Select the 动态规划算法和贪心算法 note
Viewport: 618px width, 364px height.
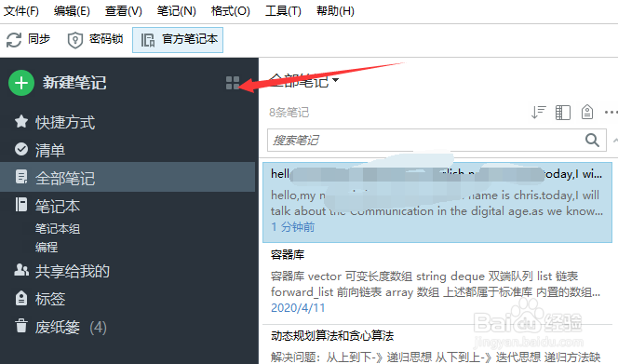pos(437,344)
